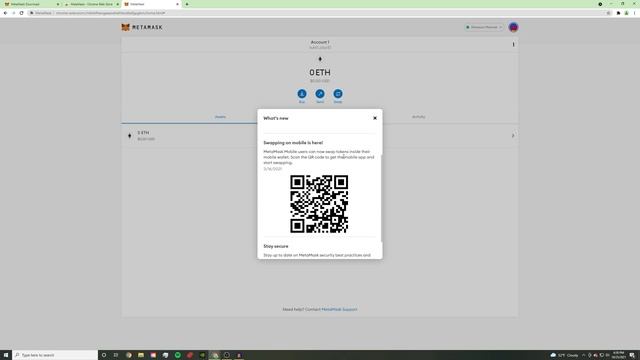Open Task View on the taskbar

[x=116, y=355]
